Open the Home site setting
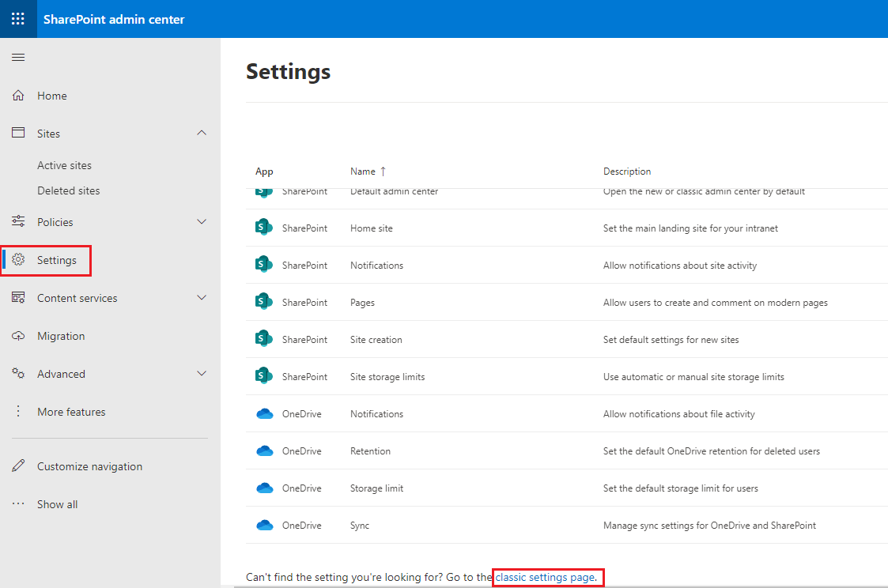This screenshot has width=888, height=588. [x=372, y=228]
